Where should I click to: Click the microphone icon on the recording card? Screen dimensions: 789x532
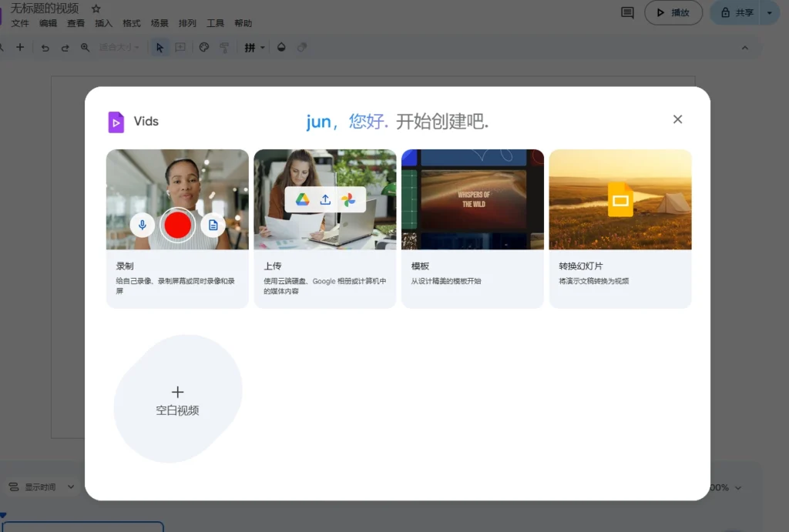click(142, 225)
